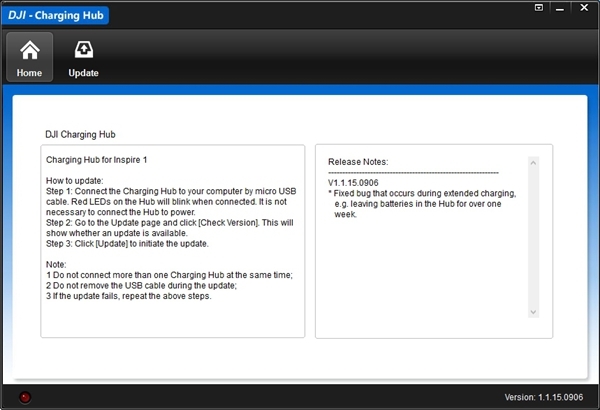Click the Version: 1.1.15.0906 status text
The height and width of the screenshot is (410, 600).
click(x=544, y=397)
